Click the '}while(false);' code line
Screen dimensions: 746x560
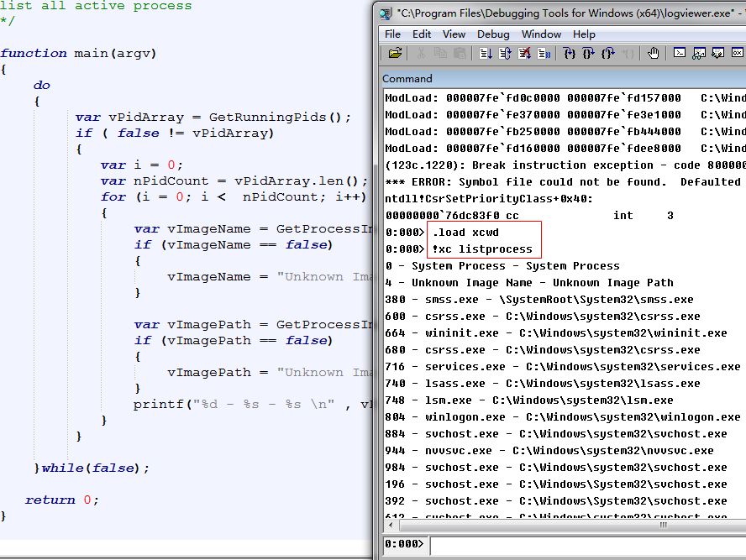pos(92,468)
